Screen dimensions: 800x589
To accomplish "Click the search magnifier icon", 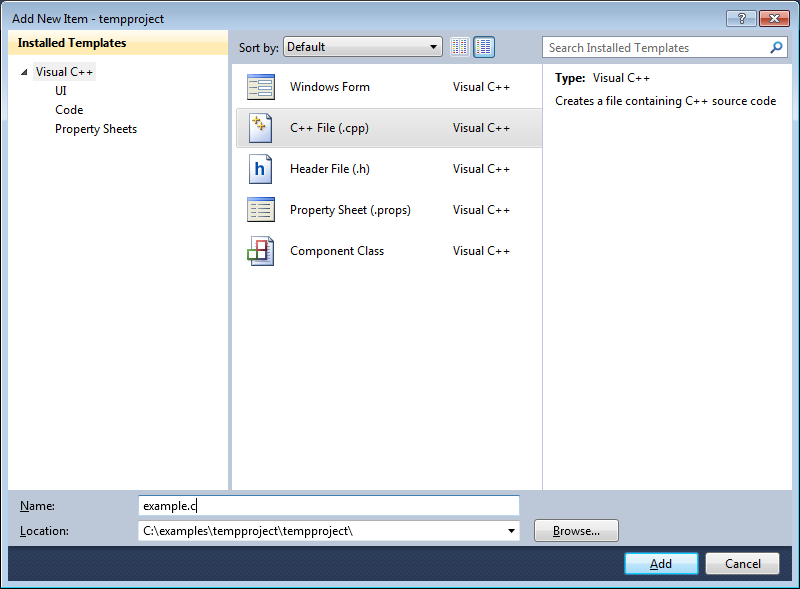I will click(x=776, y=47).
